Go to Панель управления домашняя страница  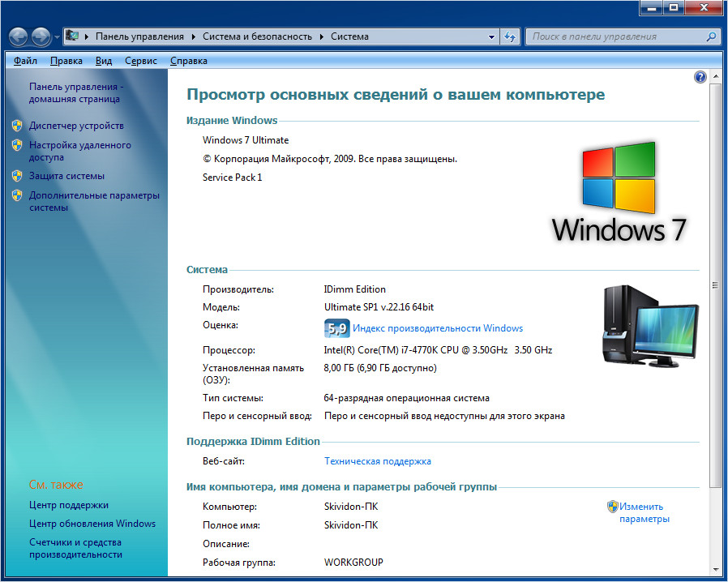tap(76, 93)
